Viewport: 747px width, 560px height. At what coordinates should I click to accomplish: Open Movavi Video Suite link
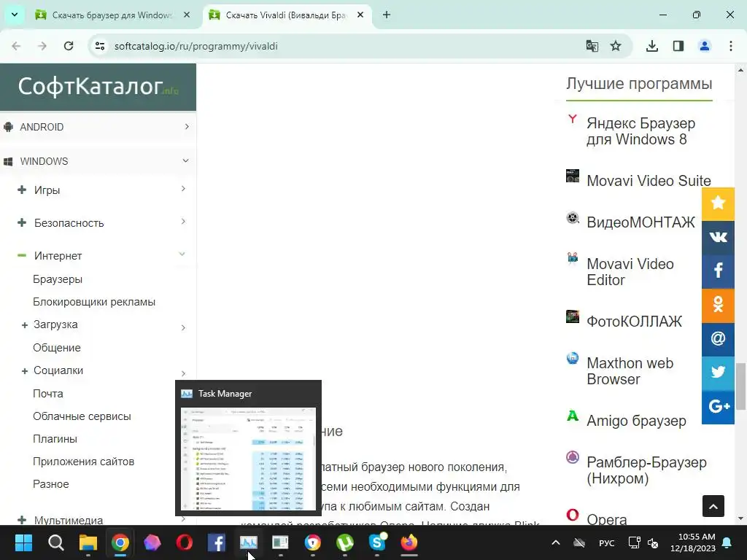click(x=649, y=181)
